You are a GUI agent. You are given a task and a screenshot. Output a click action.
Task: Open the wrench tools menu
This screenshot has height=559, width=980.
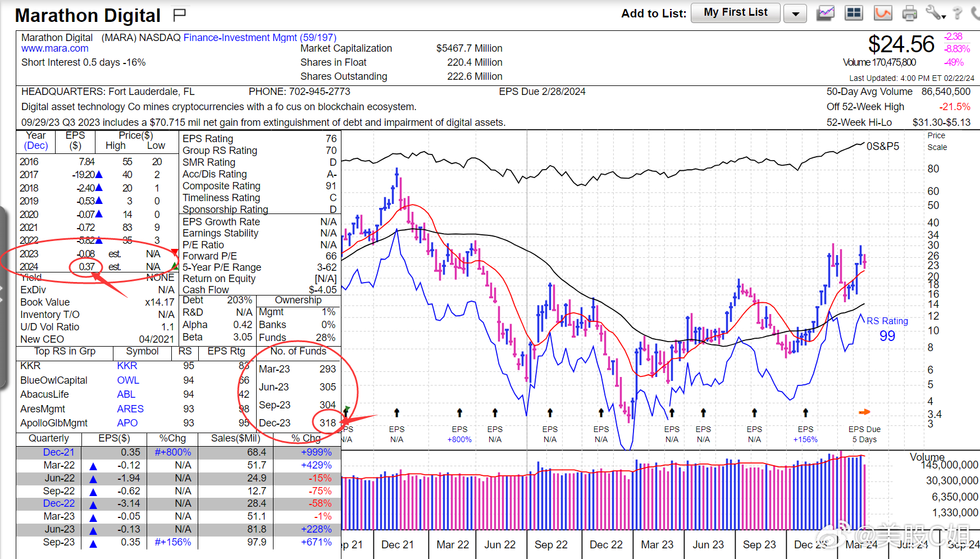click(x=936, y=13)
